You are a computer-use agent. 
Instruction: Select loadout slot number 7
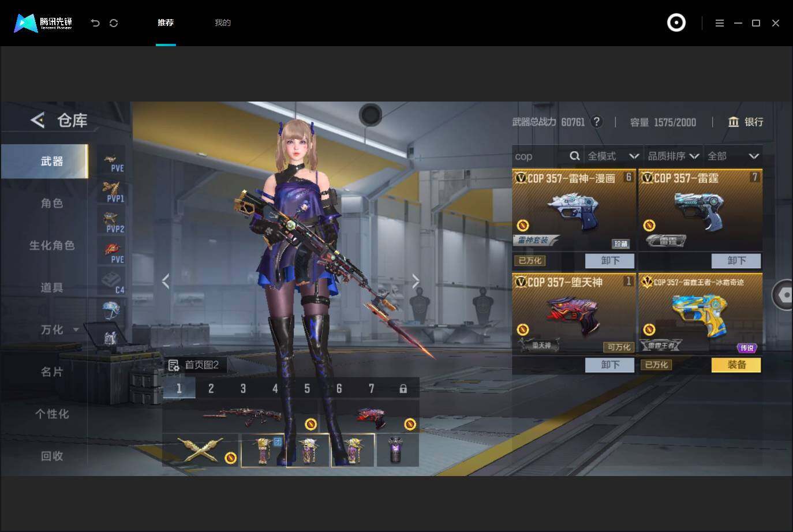point(371,388)
